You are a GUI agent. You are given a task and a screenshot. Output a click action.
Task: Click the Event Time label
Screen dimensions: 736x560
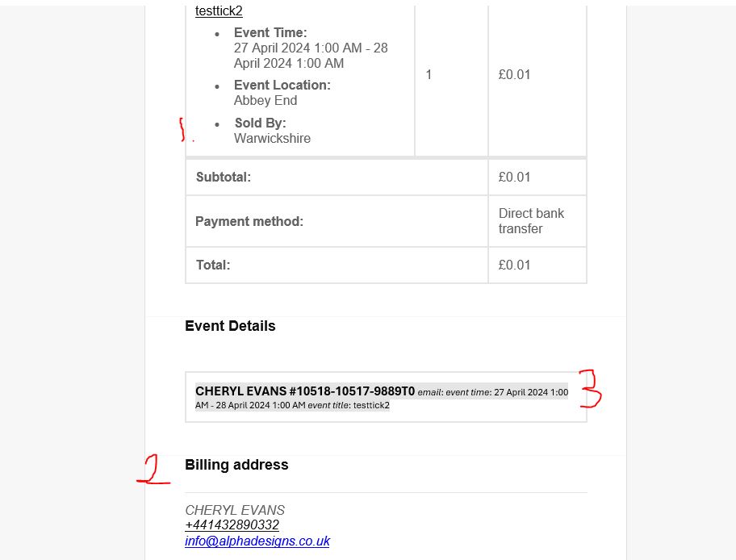[x=270, y=33]
